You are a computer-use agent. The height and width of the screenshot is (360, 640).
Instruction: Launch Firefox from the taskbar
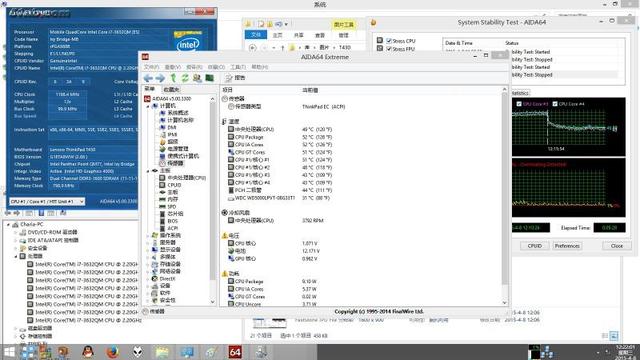tap(112, 351)
